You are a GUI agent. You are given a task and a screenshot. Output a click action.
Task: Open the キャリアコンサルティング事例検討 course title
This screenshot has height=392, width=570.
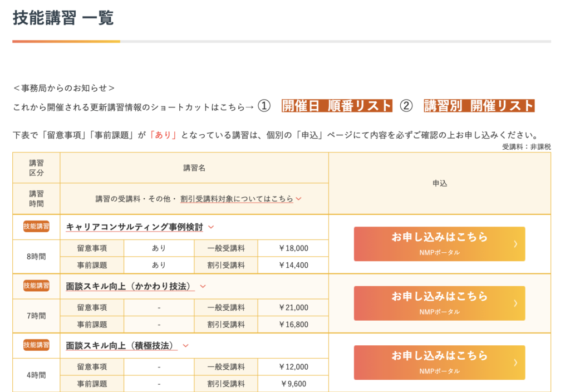pos(134,227)
